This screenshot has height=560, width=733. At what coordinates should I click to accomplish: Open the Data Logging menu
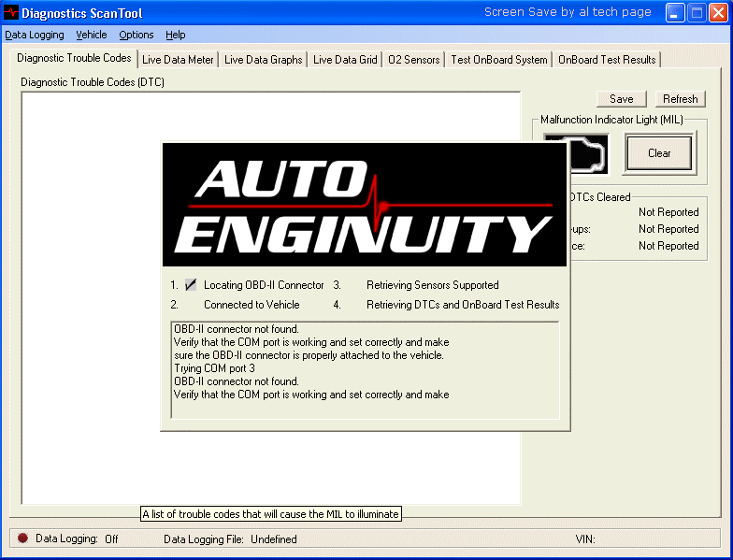click(35, 35)
